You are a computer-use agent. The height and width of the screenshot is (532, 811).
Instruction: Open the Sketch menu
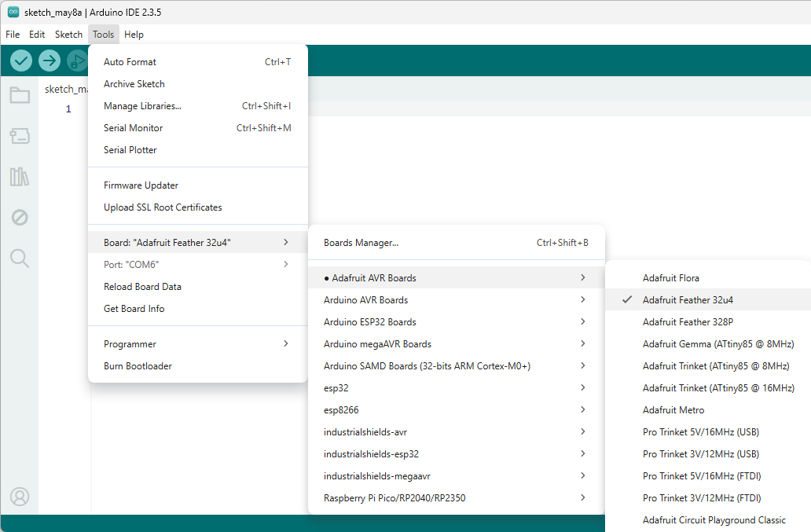pos(69,35)
